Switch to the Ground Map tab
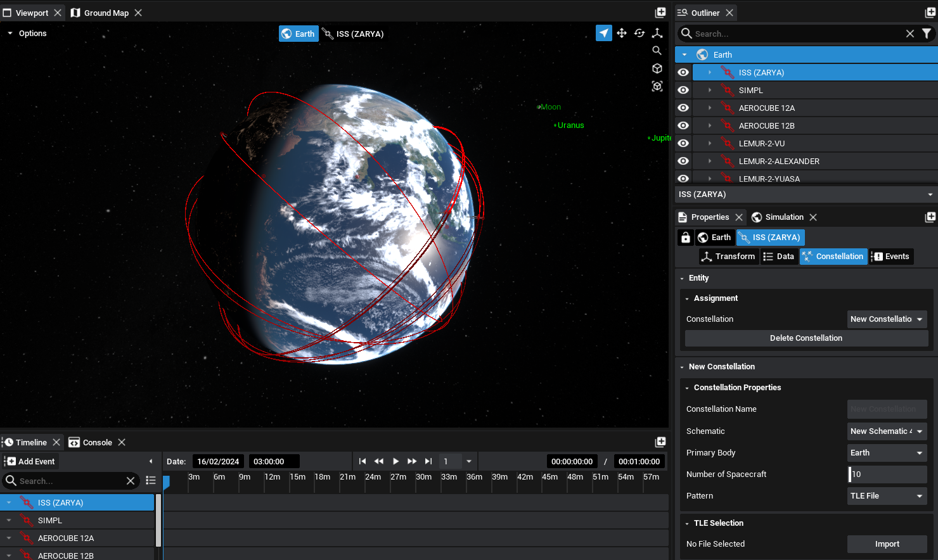Viewport: 938px width, 560px height. 100,13
